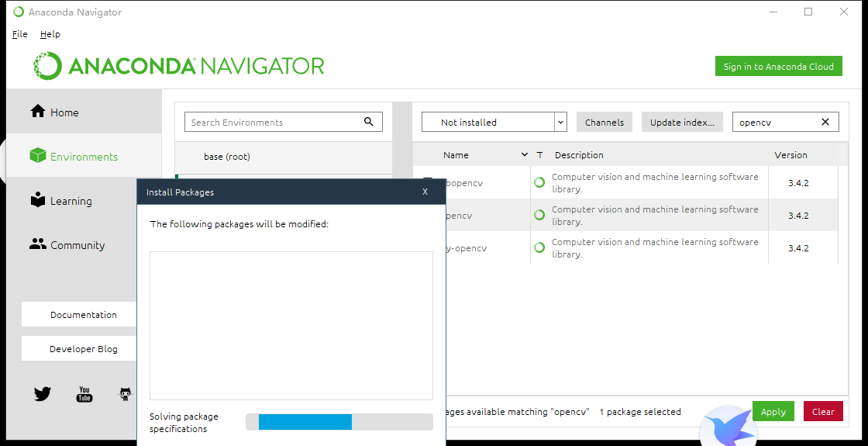The image size is (868, 446).
Task: Click the Anaconda Navigator logo
Action: coord(178,66)
